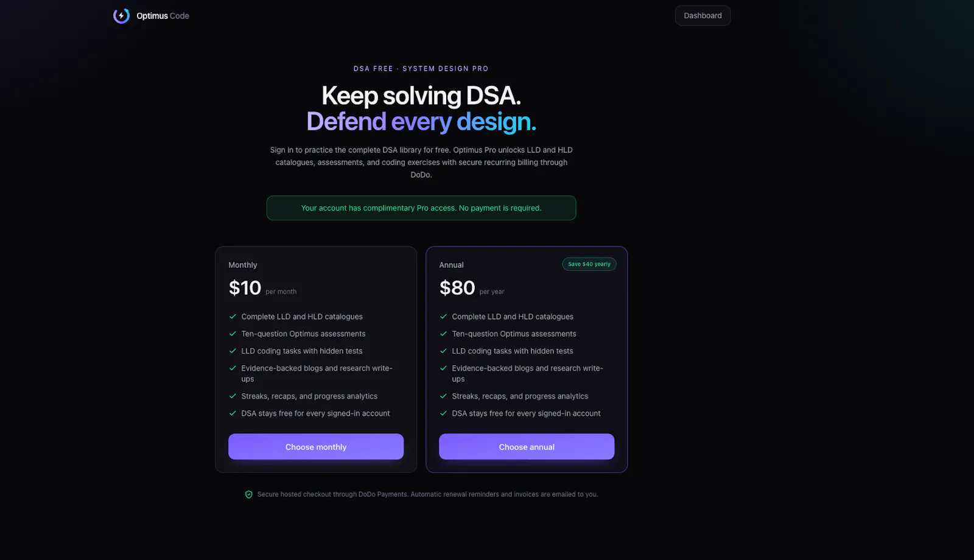Viewport: 974px width, 560px height.
Task: Open the Dashboard button
Action: [x=702, y=16]
